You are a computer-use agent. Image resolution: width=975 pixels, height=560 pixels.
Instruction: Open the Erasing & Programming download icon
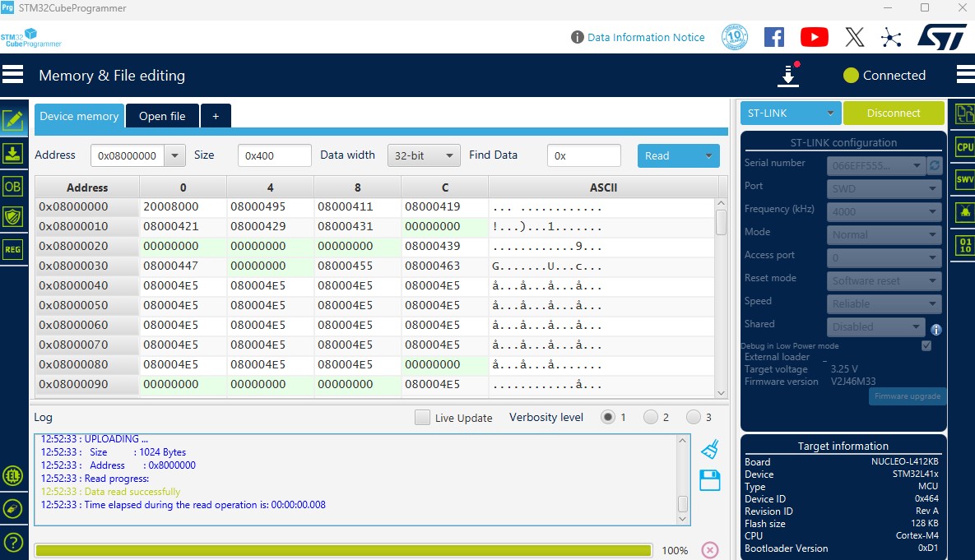click(x=12, y=153)
